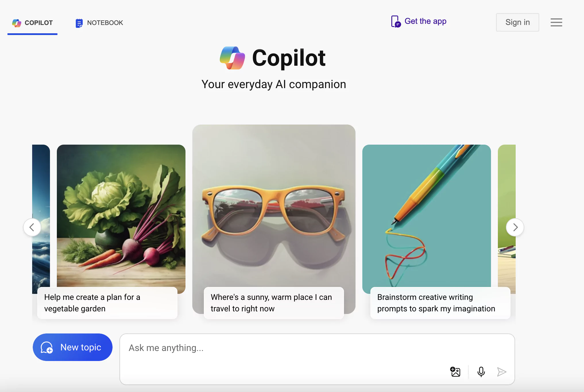Select the Copilot tab
The width and height of the screenshot is (584, 392).
[32, 23]
